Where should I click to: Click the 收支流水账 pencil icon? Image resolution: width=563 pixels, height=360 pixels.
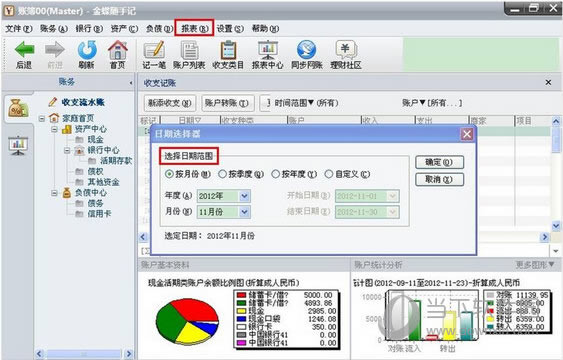click(x=53, y=102)
